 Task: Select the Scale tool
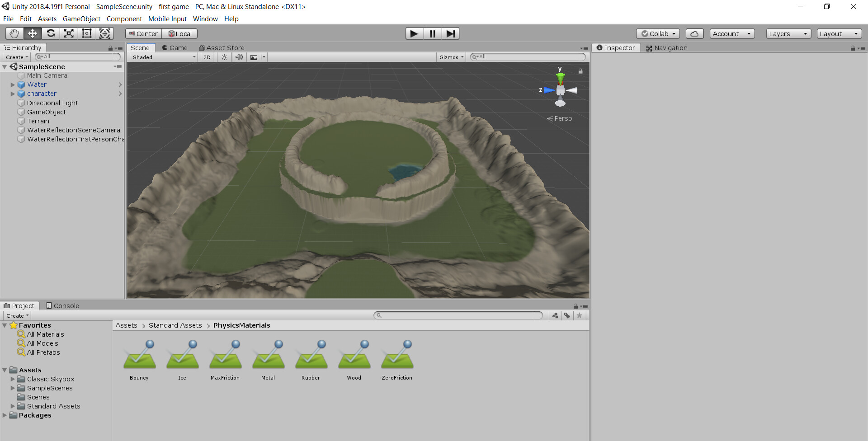[x=69, y=33]
